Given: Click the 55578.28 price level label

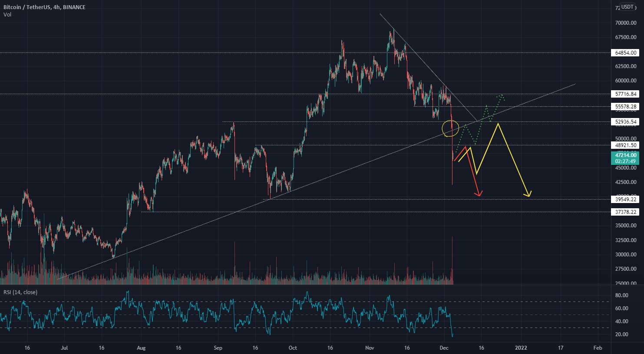Looking at the screenshot, I should coord(626,106).
